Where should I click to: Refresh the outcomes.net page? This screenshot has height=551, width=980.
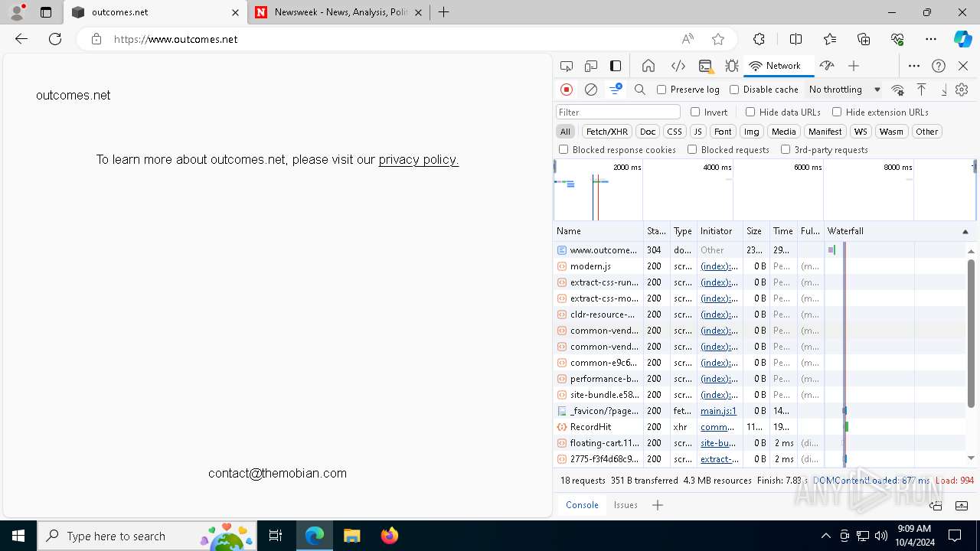coord(55,39)
